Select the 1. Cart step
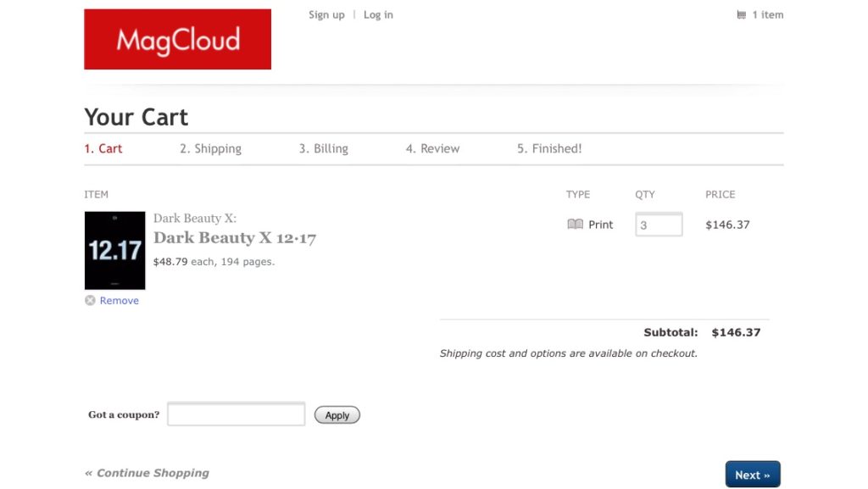Viewport: 868px width, 489px height. coord(103,149)
